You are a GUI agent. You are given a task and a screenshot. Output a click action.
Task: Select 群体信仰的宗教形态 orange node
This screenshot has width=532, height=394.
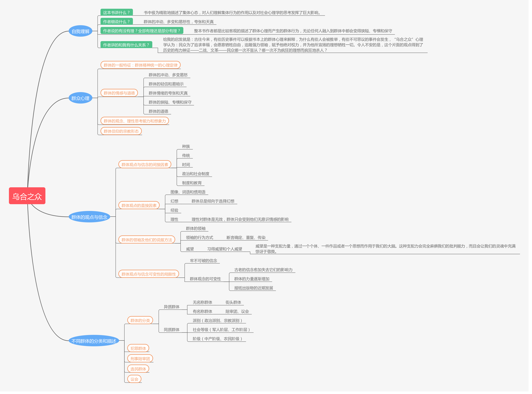pyautogui.click(x=121, y=131)
